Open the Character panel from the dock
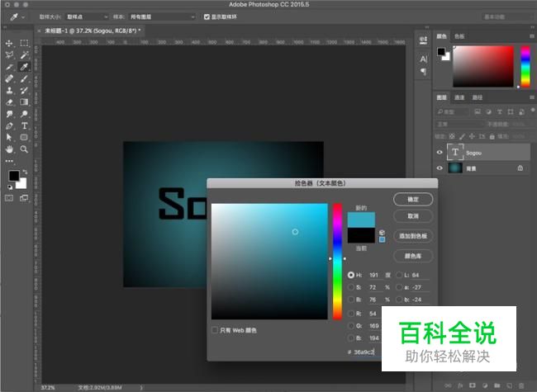The image size is (537, 392). 424,59
